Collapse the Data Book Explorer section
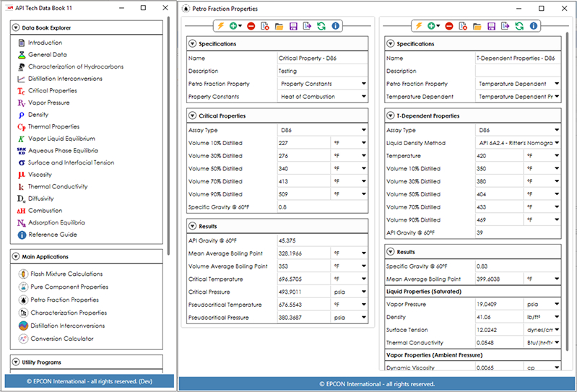 [16, 27]
